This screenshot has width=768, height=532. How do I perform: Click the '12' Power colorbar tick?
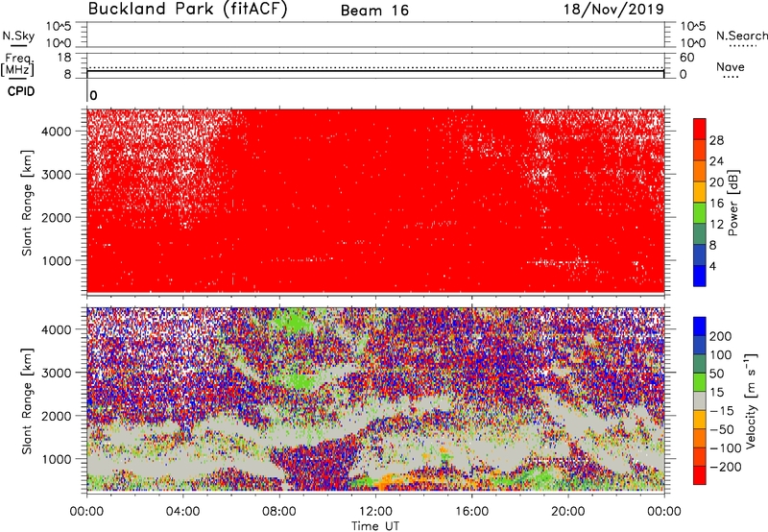click(x=716, y=225)
